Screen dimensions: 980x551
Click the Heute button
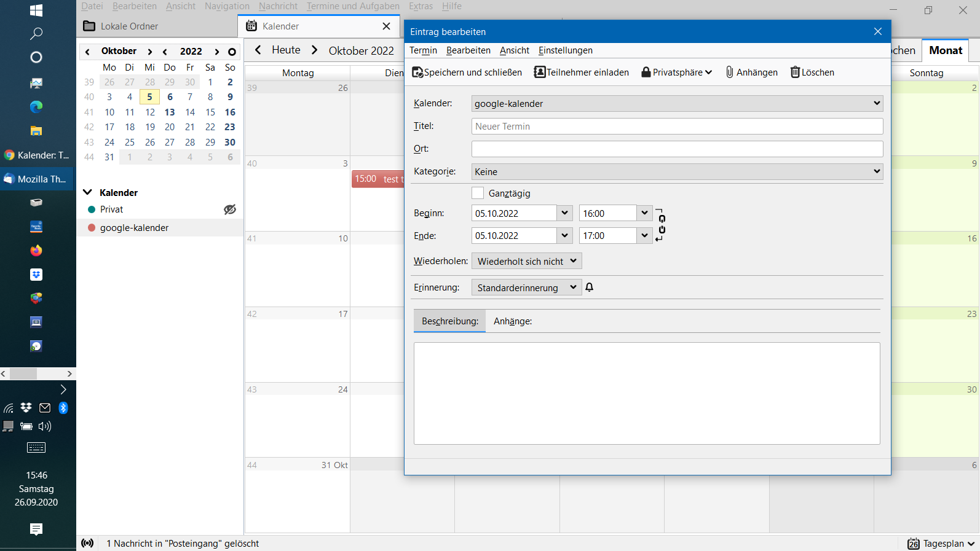286,50
